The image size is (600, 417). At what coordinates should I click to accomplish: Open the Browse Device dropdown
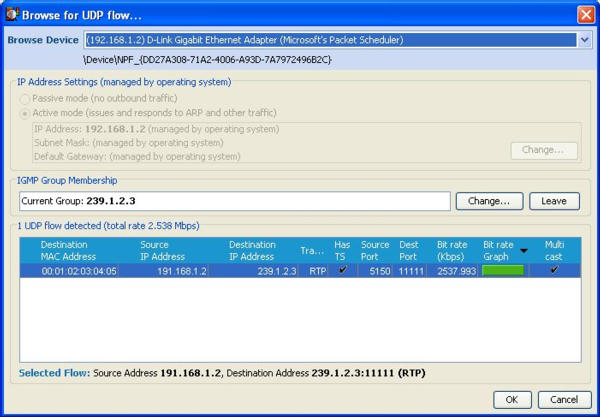click(x=584, y=40)
